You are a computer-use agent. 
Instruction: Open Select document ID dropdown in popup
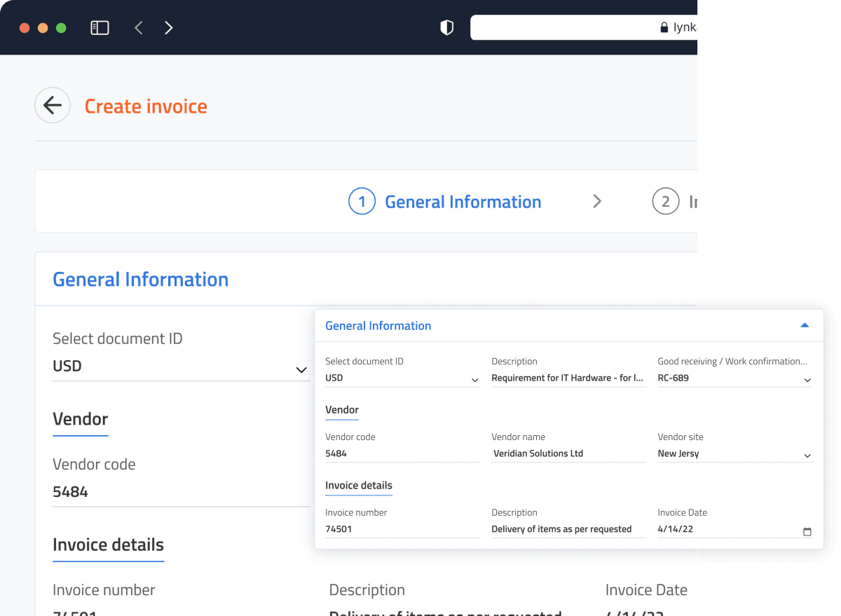point(402,378)
